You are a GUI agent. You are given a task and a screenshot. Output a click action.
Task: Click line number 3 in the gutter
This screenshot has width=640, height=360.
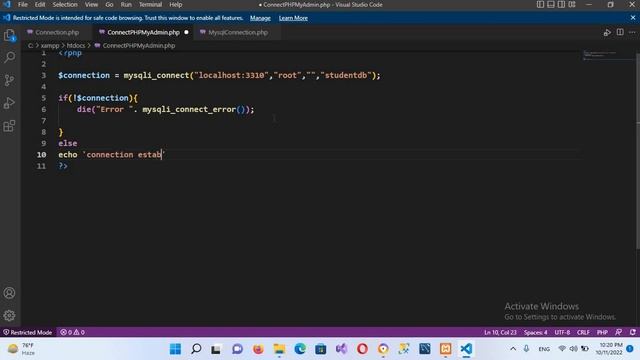pyautogui.click(x=44, y=75)
